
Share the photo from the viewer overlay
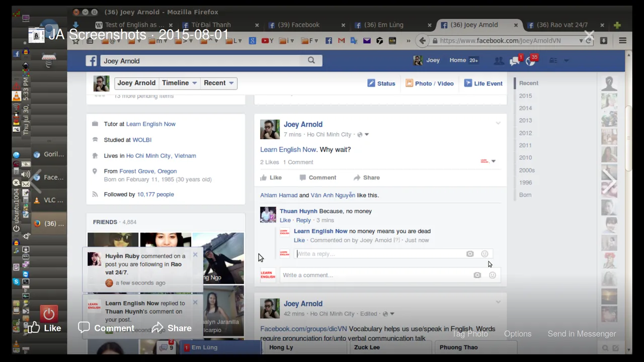click(172, 328)
